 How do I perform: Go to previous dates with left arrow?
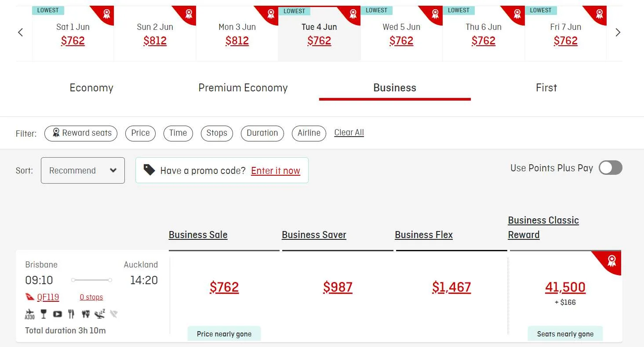point(20,33)
